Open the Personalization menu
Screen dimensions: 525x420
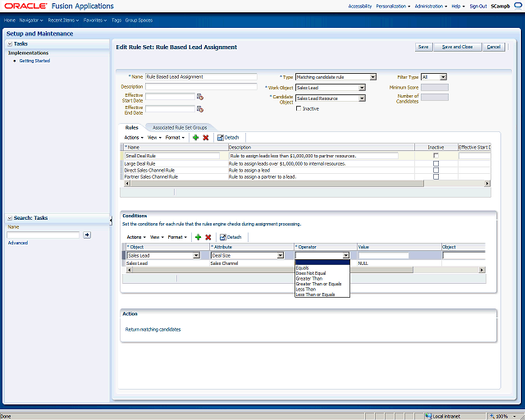[393, 6]
